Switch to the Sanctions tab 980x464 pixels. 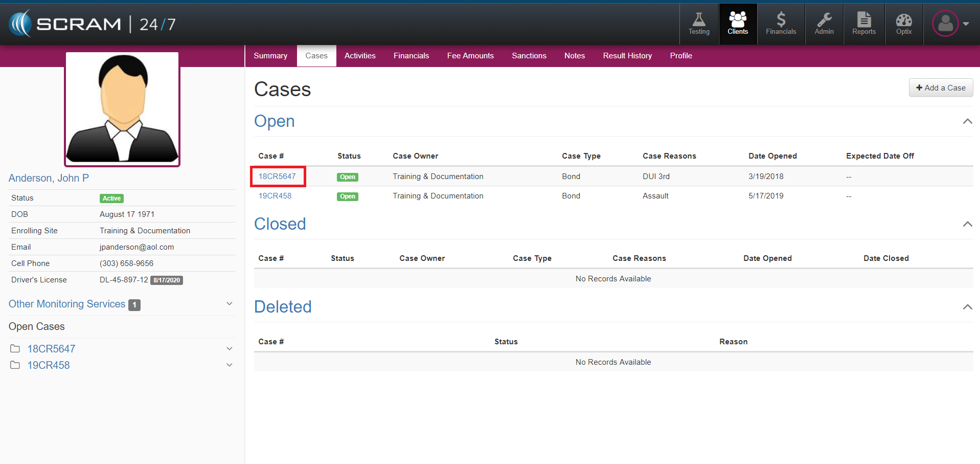pyautogui.click(x=529, y=56)
